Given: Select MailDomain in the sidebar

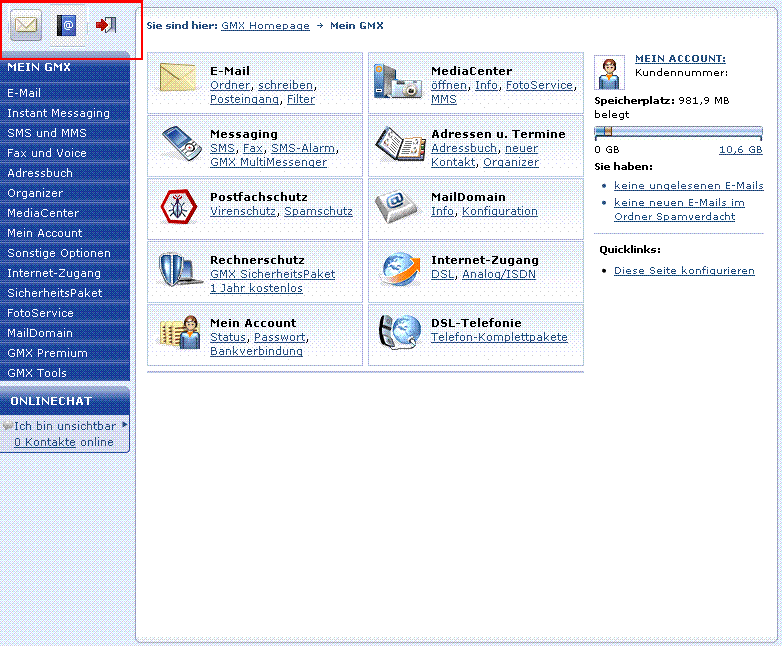Looking at the screenshot, I should 65,333.
